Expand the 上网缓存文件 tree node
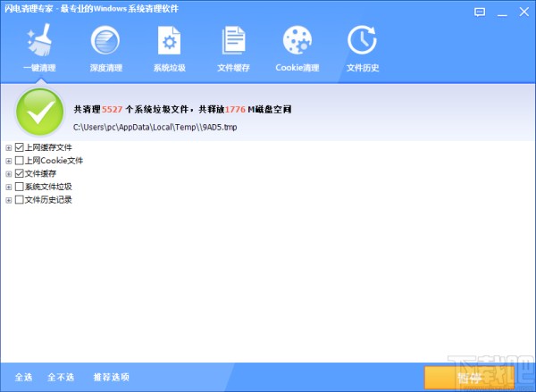536x392 pixels. (9, 147)
